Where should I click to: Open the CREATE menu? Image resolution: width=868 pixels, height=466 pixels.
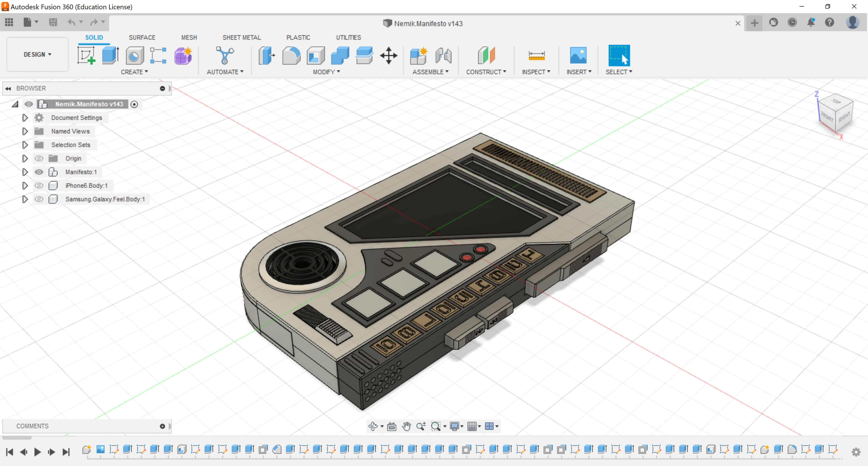click(134, 72)
